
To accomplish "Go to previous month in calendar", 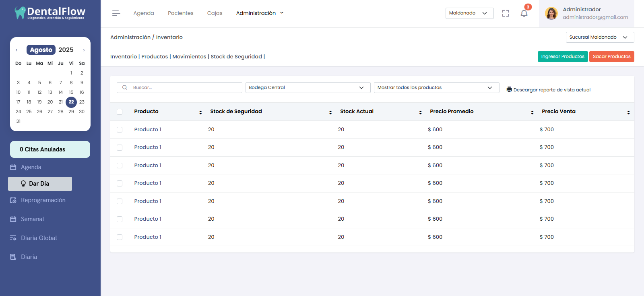I will coord(17,50).
